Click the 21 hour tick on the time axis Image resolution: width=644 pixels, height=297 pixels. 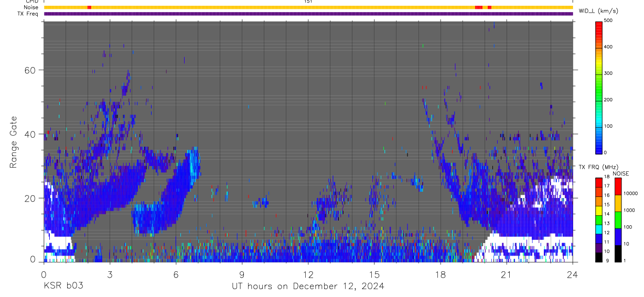point(507,274)
